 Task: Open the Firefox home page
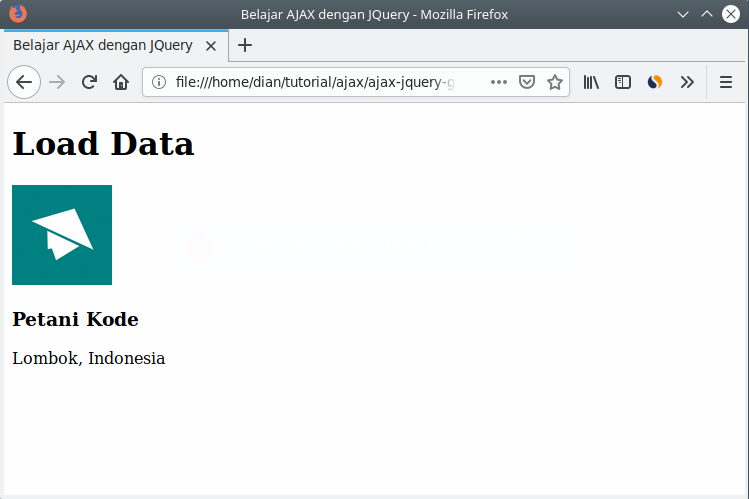121,82
